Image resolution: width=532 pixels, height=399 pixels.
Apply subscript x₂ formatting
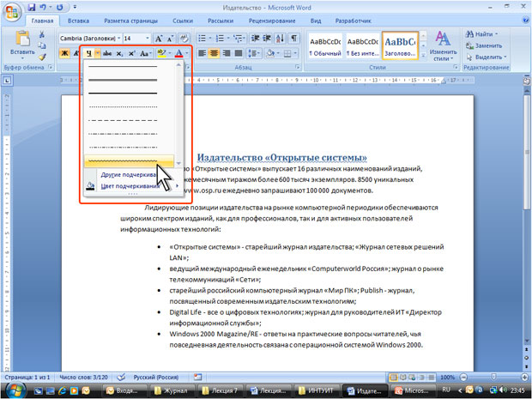[119, 53]
